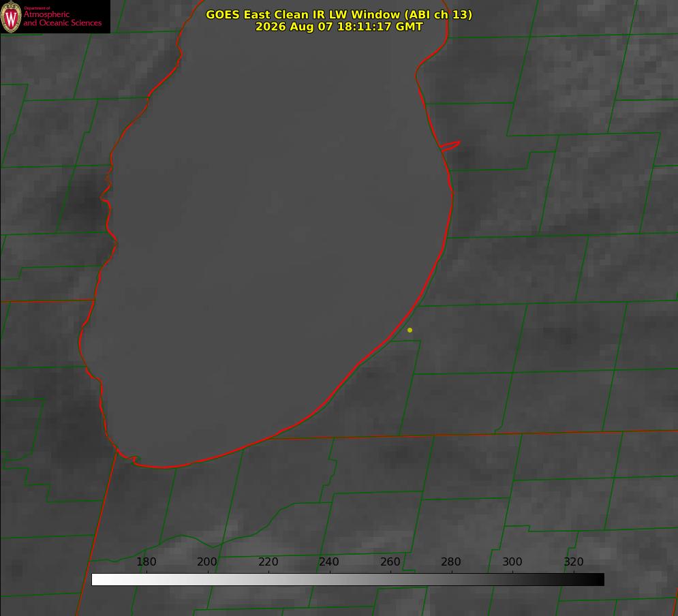
Task: Click the mid-gray center of the colorbar
Action: (x=348, y=579)
